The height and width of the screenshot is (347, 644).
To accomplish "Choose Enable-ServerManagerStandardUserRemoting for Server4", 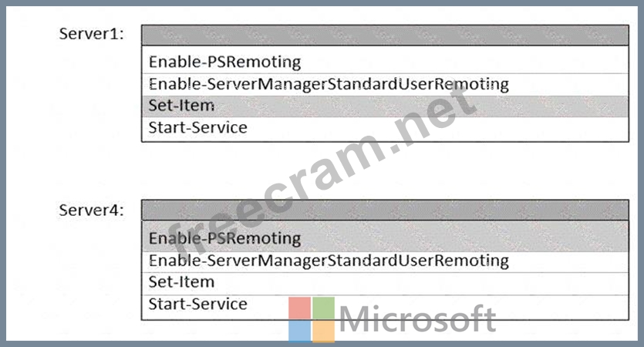I will [329, 260].
